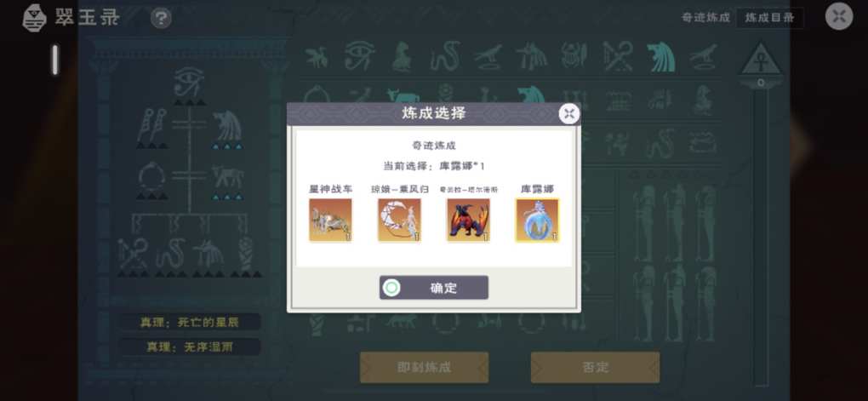
Task: Select the scarab beetle hieroglyph
Action: tap(574, 56)
